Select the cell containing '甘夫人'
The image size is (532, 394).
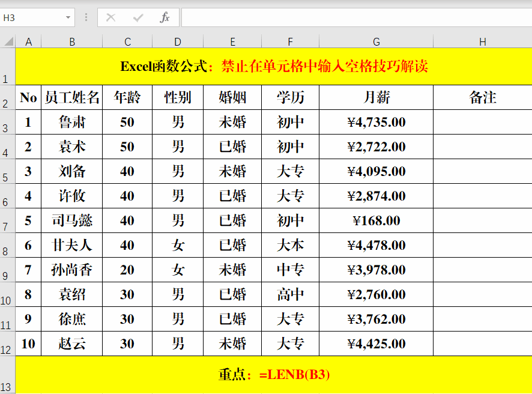pos(72,245)
